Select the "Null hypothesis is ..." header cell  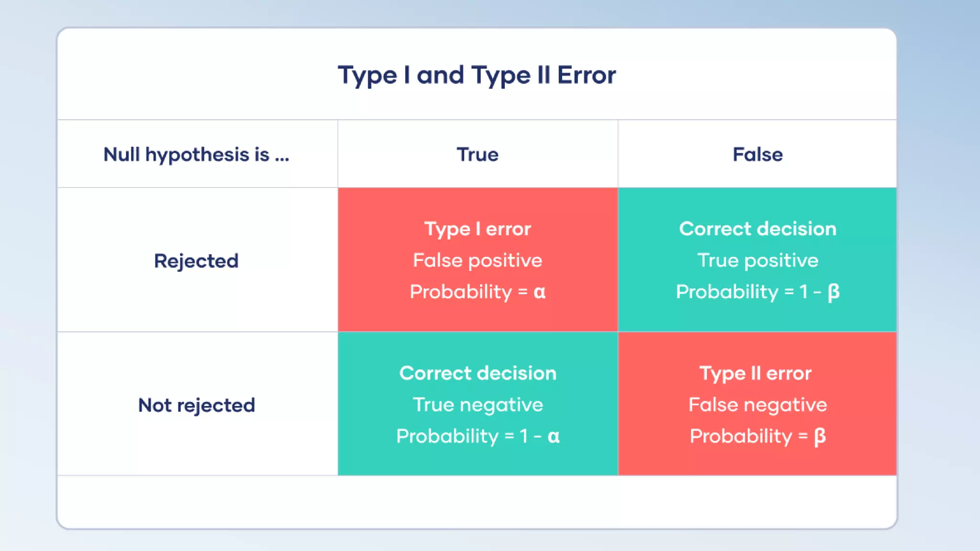(196, 154)
